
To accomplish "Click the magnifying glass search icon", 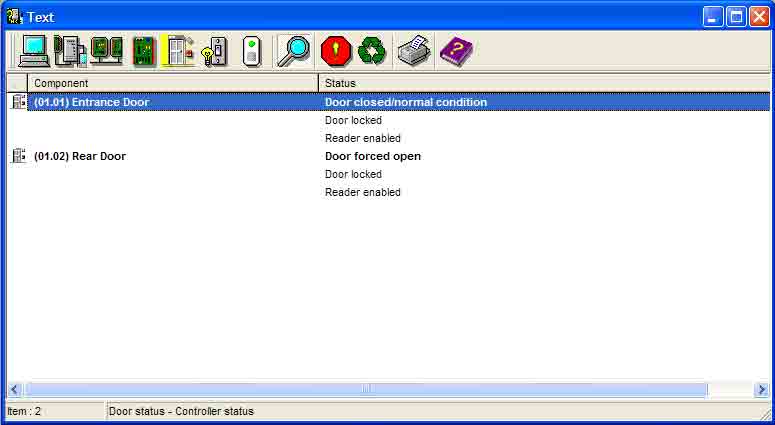I will click(294, 50).
